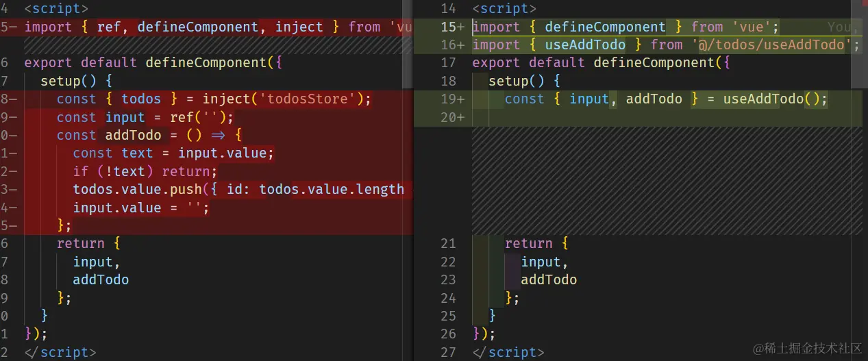Click removed line "input.value = '';"
Viewport: 868px width, 361px height.
point(141,208)
